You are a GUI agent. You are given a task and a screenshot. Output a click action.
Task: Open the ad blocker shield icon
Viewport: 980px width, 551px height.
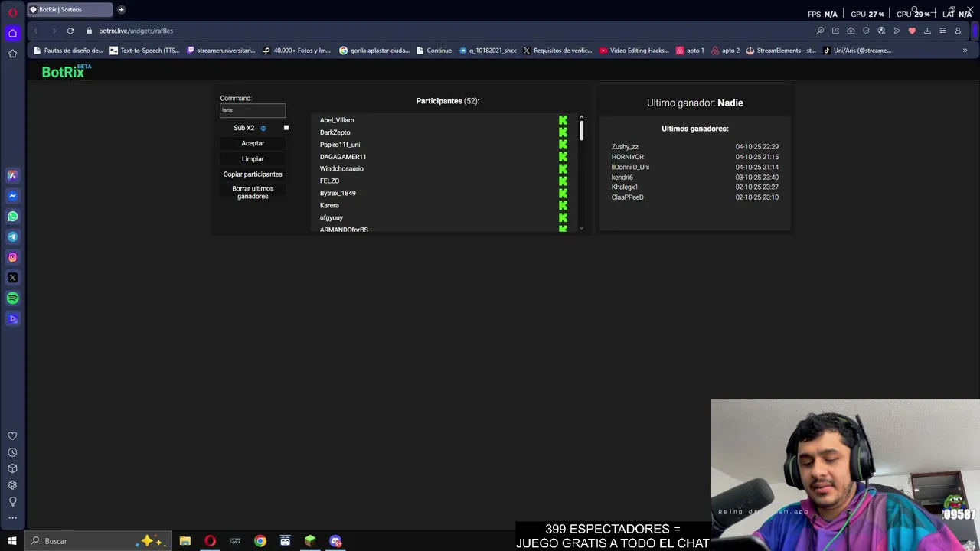pos(866,31)
